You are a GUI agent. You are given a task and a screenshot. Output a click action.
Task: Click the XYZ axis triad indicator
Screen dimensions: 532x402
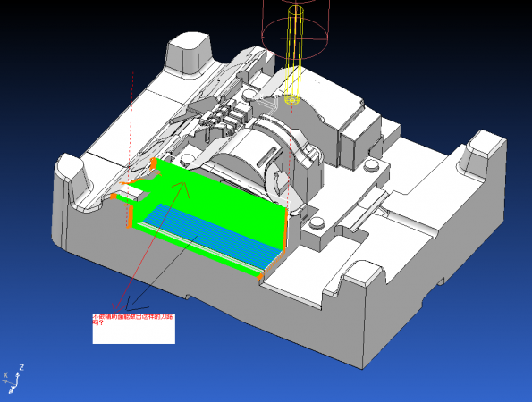click(x=13, y=379)
